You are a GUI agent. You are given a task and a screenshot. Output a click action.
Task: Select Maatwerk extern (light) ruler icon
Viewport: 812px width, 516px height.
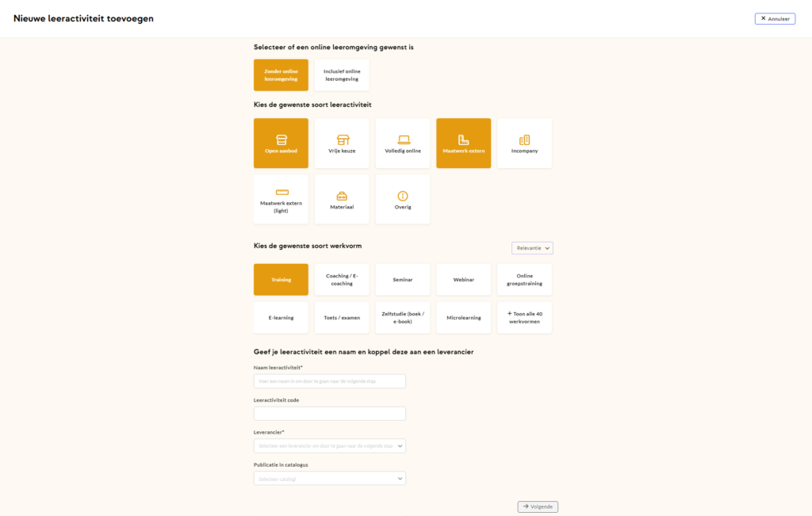click(282, 192)
